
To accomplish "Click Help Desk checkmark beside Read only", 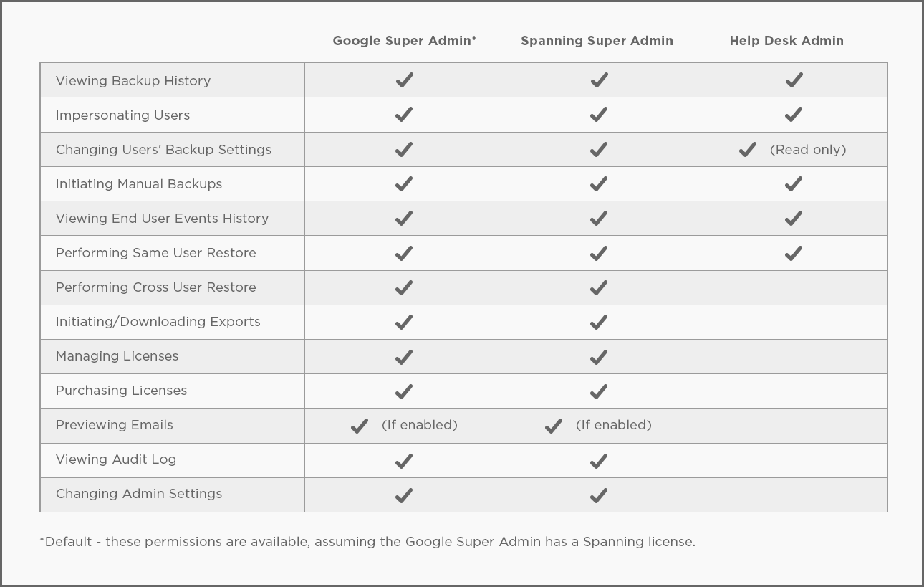I will pos(747,149).
